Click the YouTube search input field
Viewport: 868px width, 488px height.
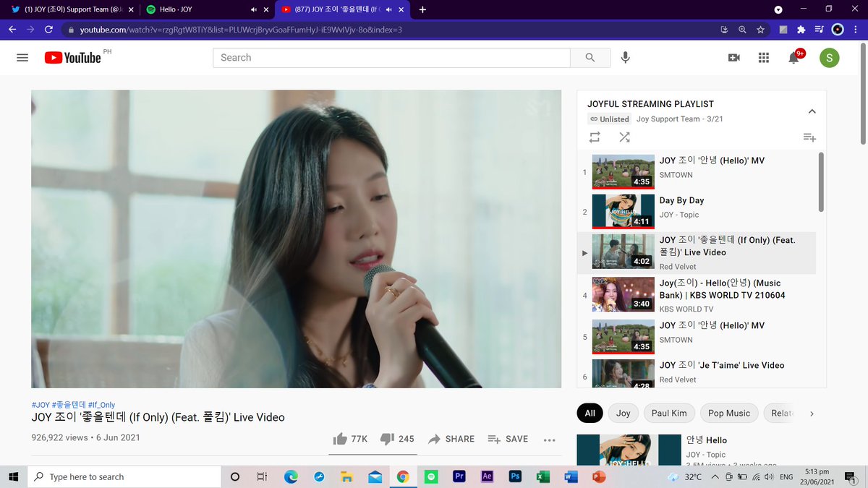tap(391, 58)
